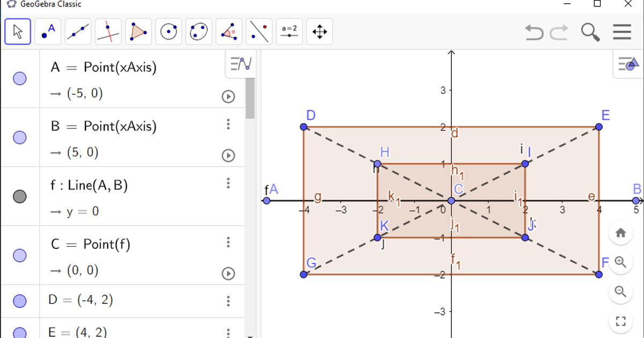644x338 pixels.
Task: Hide point C with its visibility circle
Action: (x=20, y=255)
